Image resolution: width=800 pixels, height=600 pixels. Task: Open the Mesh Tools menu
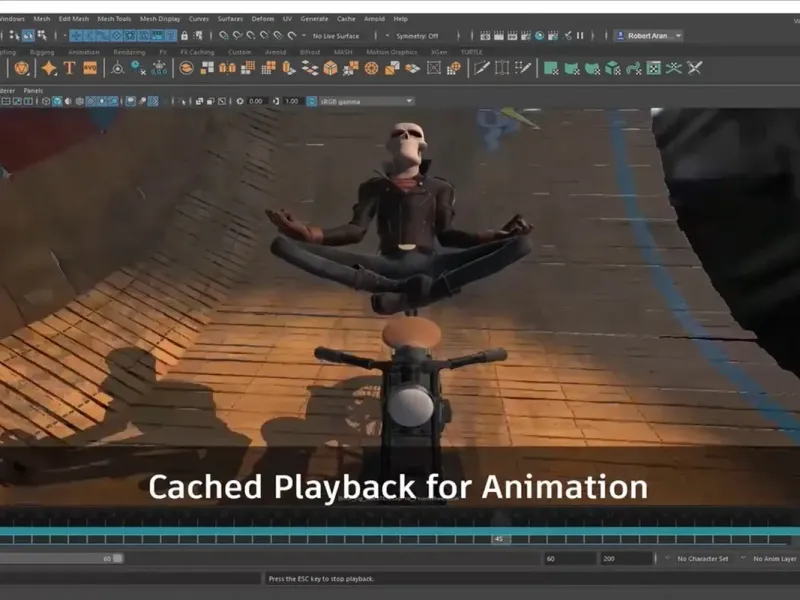114,18
